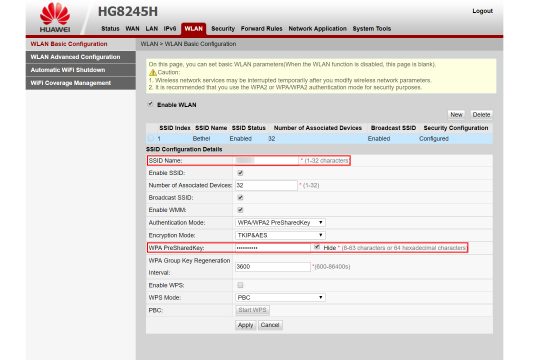Screen dimensions: 537x360
Task: Open the Security tab
Action: click(223, 28)
